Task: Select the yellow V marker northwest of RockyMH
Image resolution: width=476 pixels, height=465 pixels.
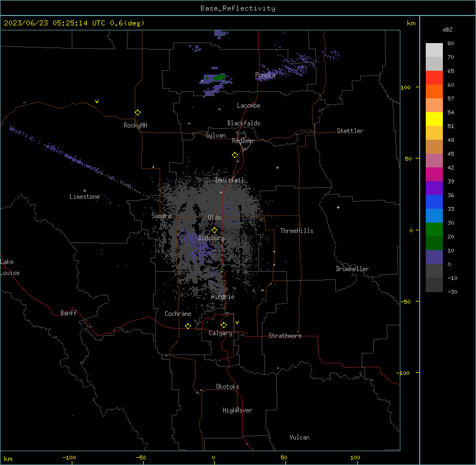Action: (97, 102)
